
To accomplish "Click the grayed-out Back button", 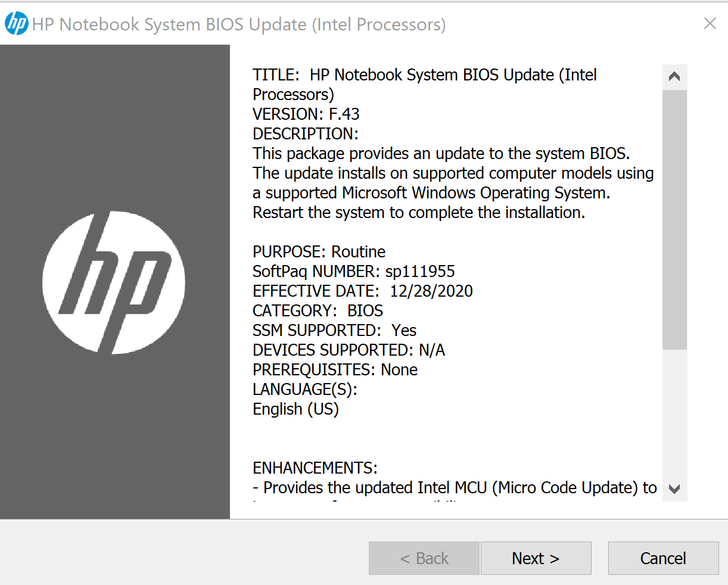I will click(x=424, y=558).
